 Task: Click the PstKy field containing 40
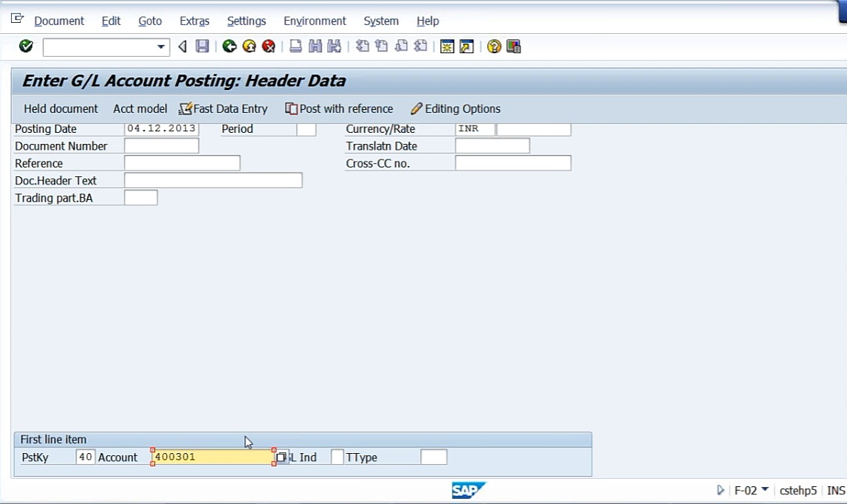pyautogui.click(x=86, y=457)
